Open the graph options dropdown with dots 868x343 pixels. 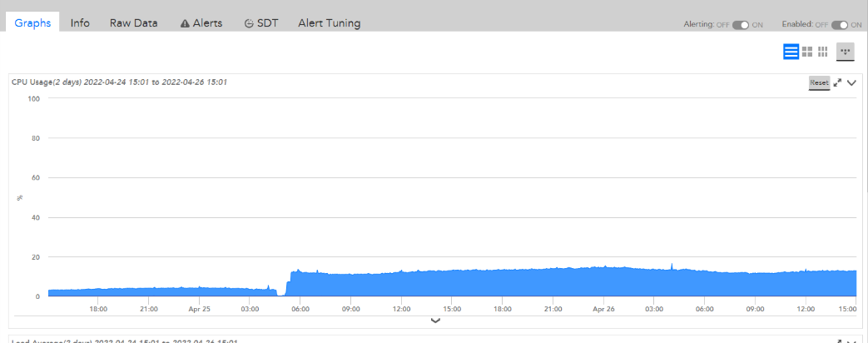pos(846,52)
